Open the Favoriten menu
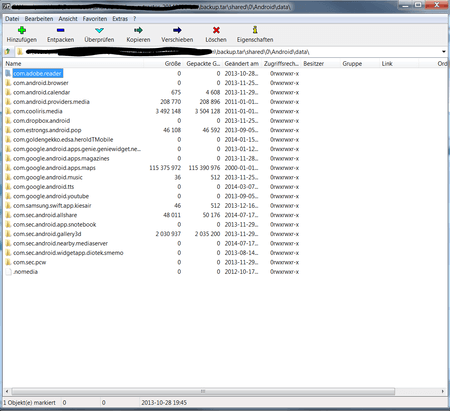Image resolution: width=450 pixels, height=411 pixels. pos(95,19)
